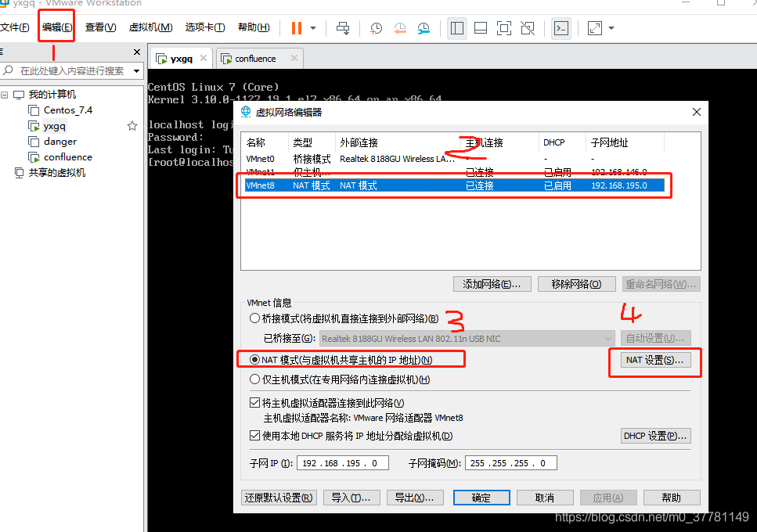Close the 虚拟网络编辑器 dialog
Viewport: 757px width, 532px height.
pos(696,112)
